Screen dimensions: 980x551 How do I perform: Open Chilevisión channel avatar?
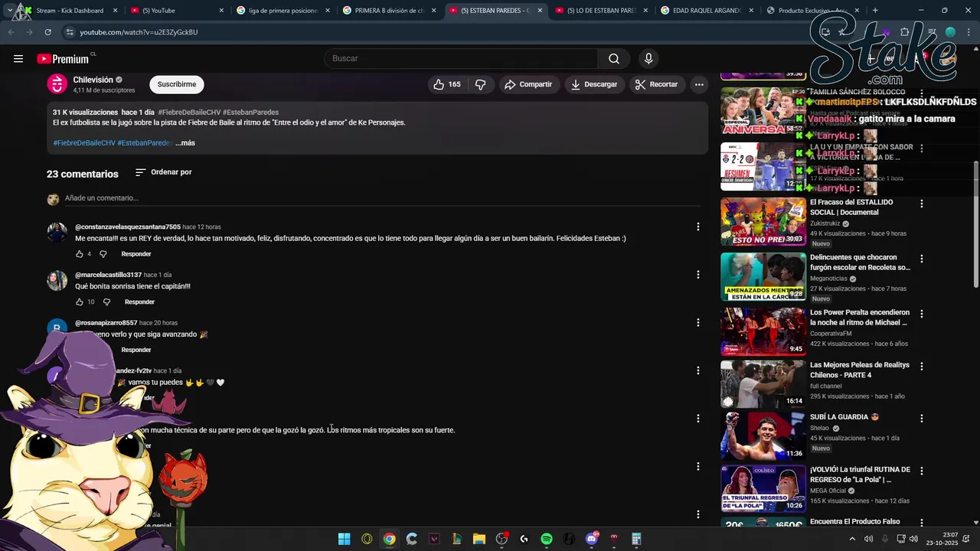pos(57,84)
